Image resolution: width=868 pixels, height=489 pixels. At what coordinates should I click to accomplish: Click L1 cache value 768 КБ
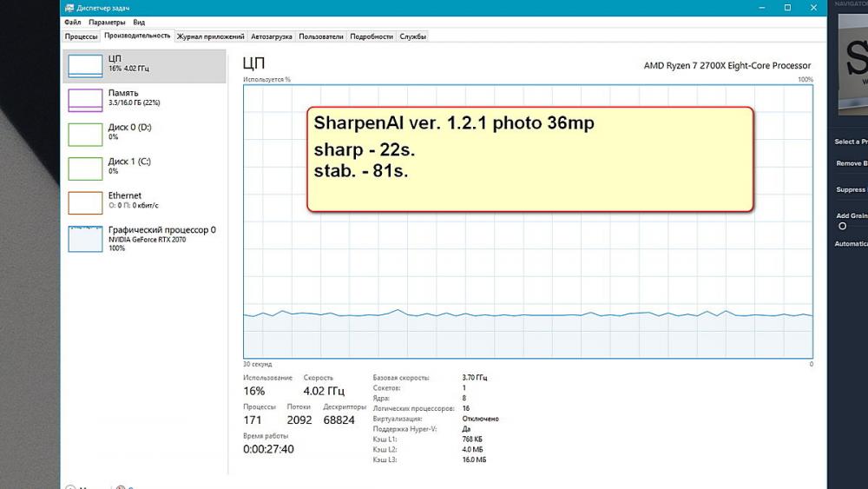pos(472,439)
